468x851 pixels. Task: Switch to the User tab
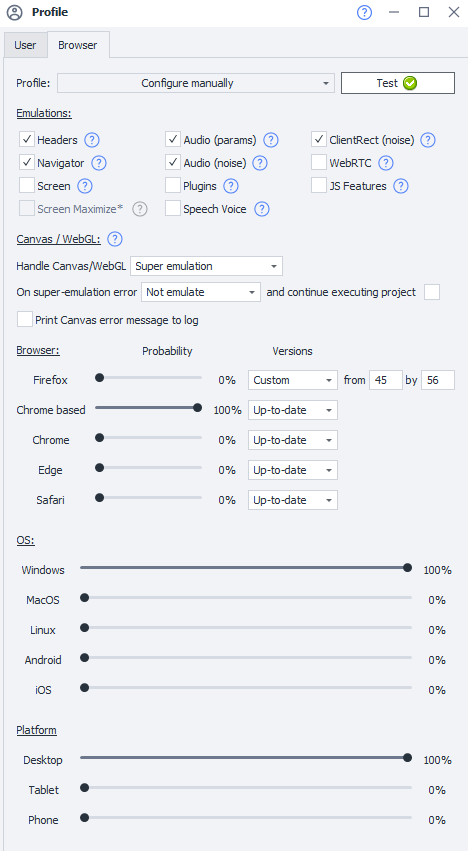tap(26, 45)
